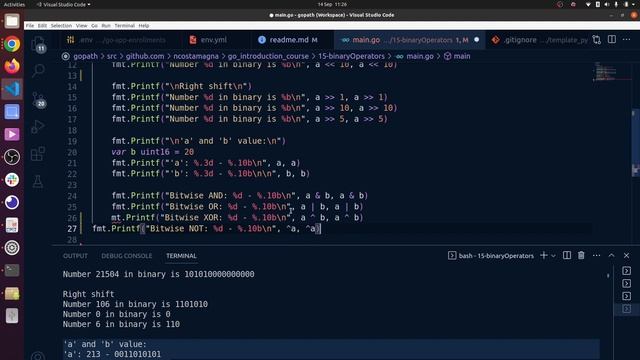640x360 pixels.
Task: Click unsaved dot on main.go tab
Action: click(476, 40)
